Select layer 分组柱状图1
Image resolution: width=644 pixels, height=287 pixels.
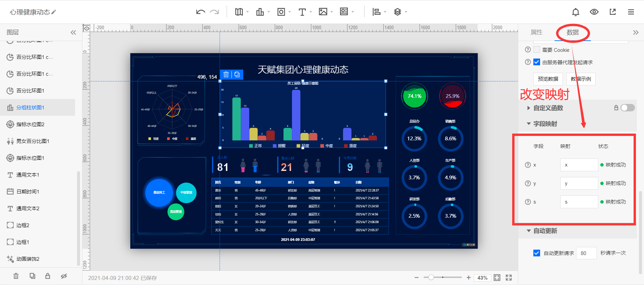click(37, 107)
